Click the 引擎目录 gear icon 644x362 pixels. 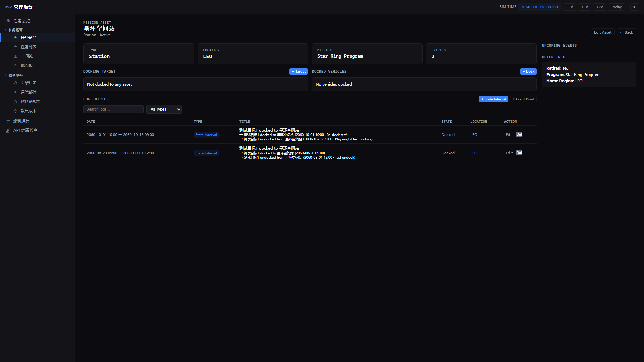(x=15, y=83)
